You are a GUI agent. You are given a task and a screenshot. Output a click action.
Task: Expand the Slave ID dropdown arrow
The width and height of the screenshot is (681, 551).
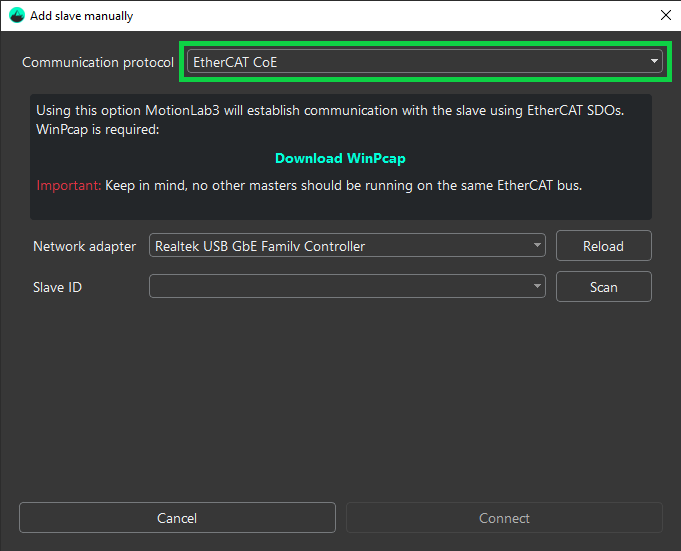click(x=537, y=287)
